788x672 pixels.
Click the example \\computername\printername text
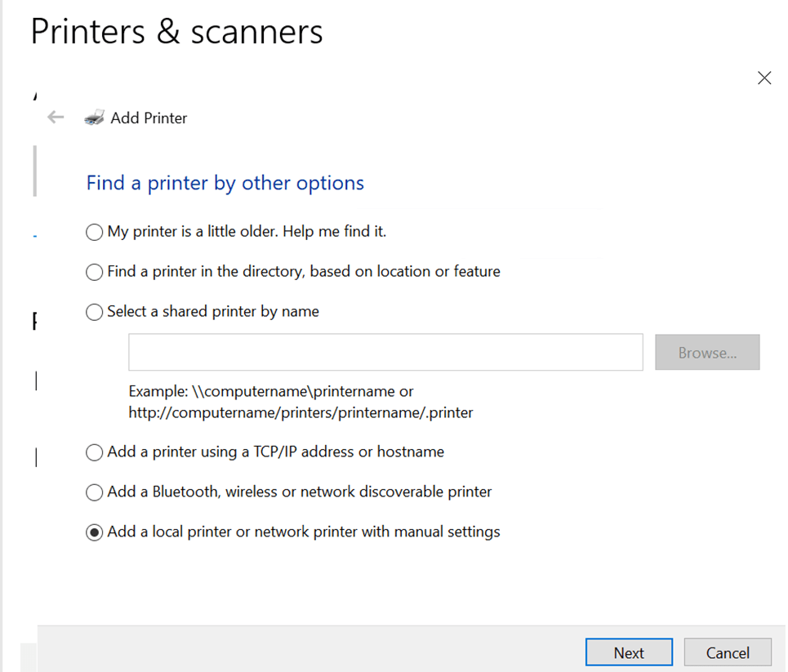[x=270, y=391]
